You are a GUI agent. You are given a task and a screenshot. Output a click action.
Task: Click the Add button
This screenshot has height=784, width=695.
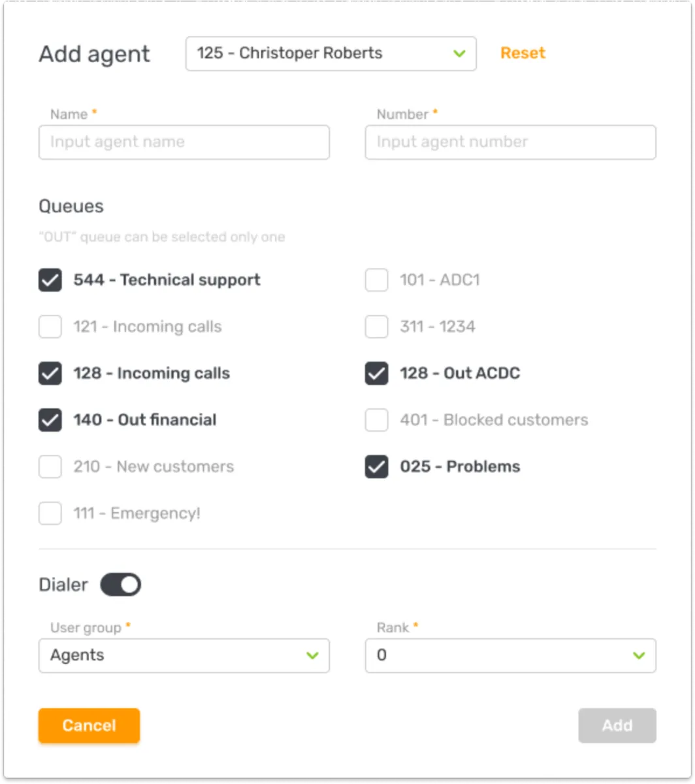pyautogui.click(x=617, y=725)
